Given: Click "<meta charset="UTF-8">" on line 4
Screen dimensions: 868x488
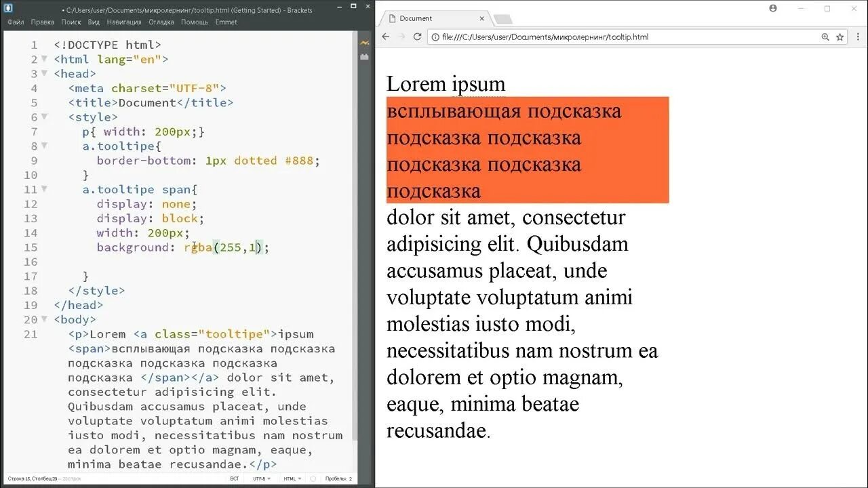Looking at the screenshot, I should (147, 88).
